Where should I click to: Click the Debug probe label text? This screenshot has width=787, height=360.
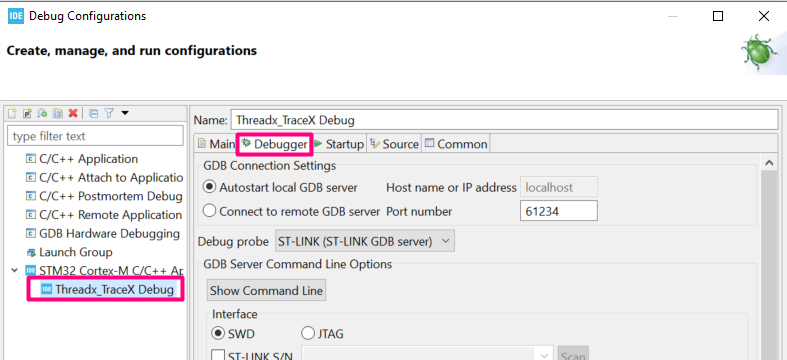[233, 242]
